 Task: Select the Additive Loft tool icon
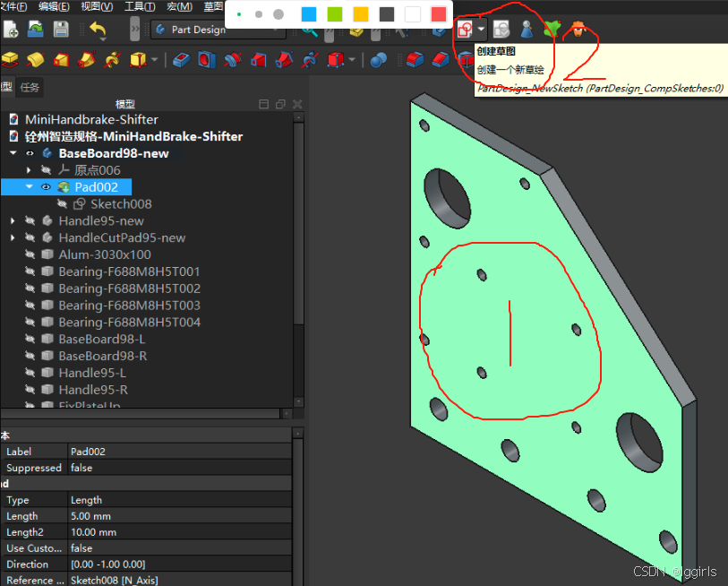61,59
